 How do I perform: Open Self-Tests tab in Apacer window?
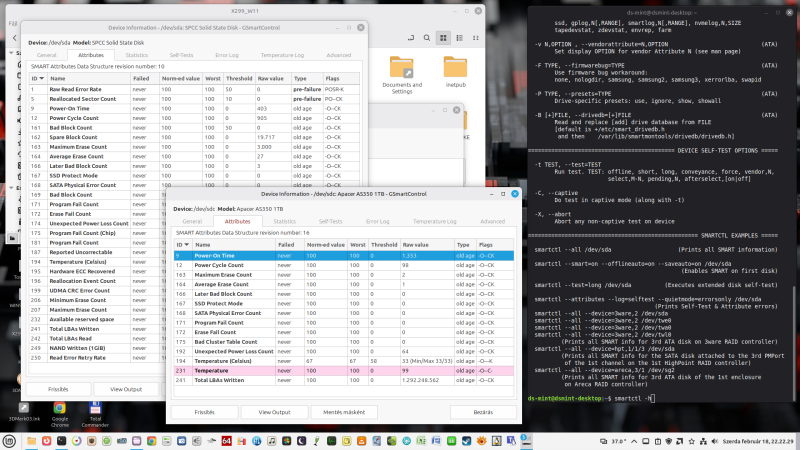[x=330, y=221]
